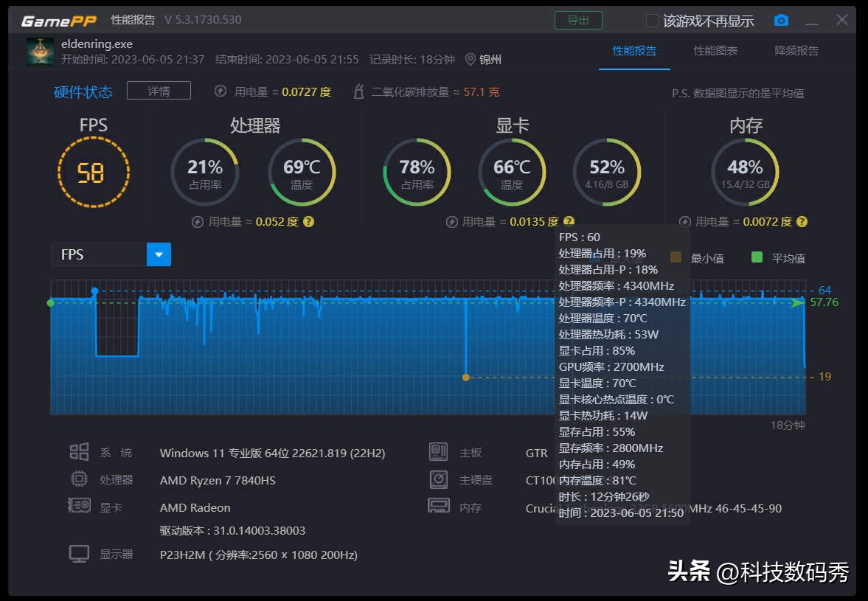868x601 pixels.
Task: Click the 详情 details button
Action: point(159,90)
